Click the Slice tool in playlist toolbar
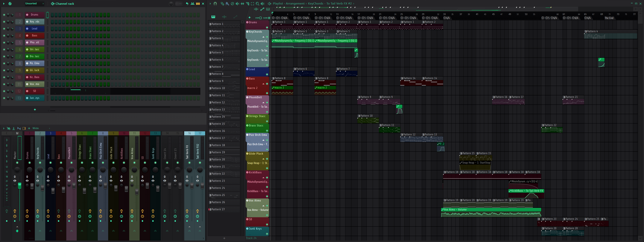This screenshot has height=242, width=644. pyautogui.click(x=247, y=4)
